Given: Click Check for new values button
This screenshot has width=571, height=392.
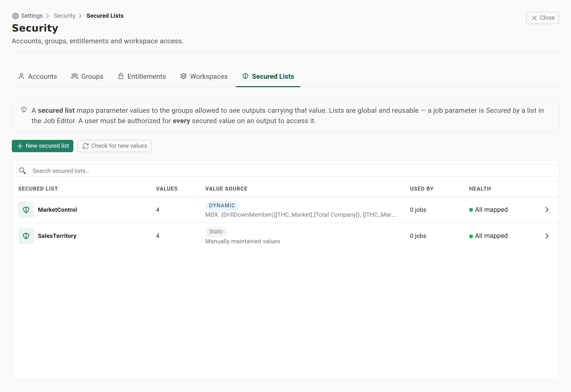Looking at the screenshot, I should [114, 146].
